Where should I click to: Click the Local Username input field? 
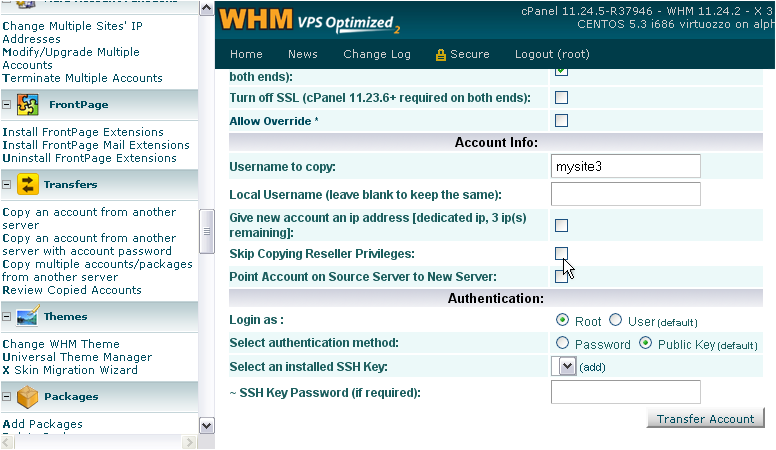pyautogui.click(x=626, y=194)
